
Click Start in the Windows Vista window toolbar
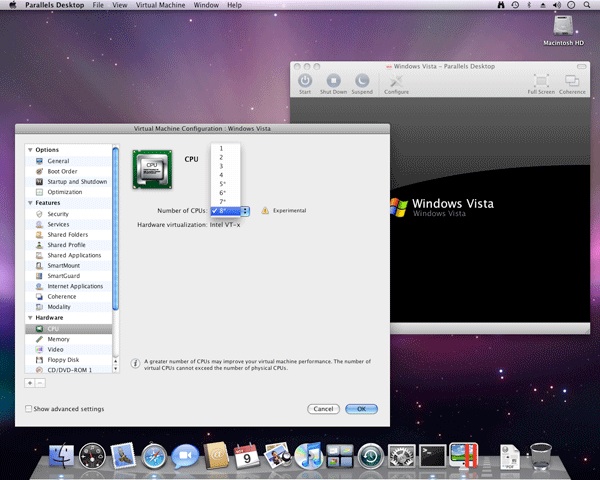click(305, 84)
